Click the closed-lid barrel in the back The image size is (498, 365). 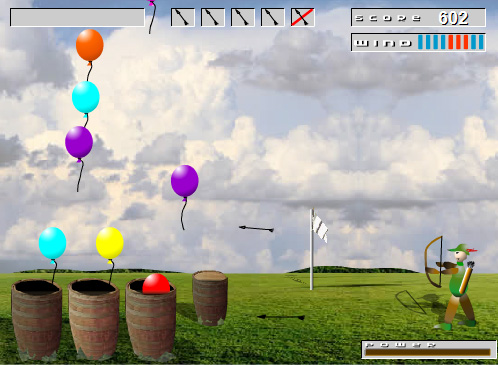coord(210,298)
